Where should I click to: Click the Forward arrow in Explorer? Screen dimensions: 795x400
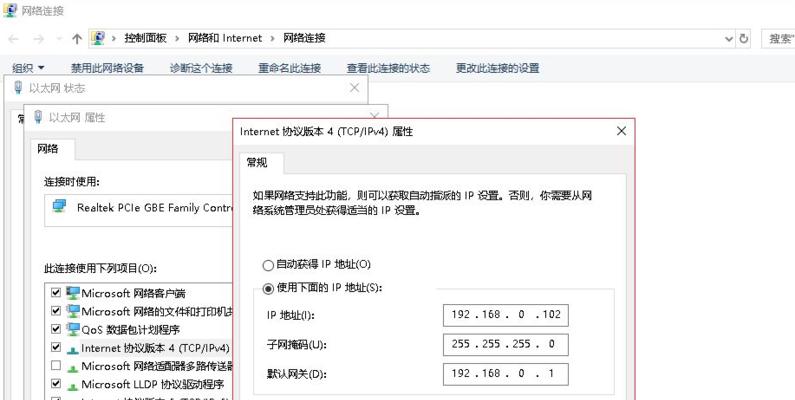pyautogui.click(x=39, y=39)
